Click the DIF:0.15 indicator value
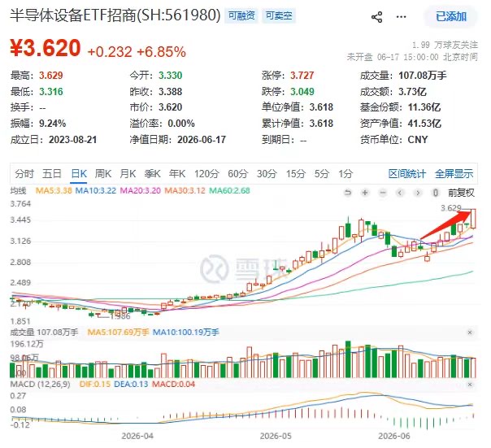The image size is (491, 448). click(95, 385)
